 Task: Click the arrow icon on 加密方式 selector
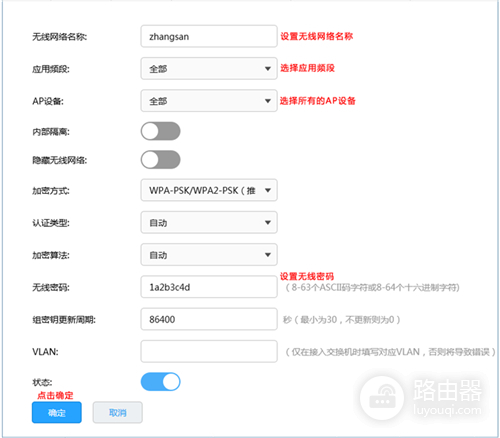tap(268, 190)
